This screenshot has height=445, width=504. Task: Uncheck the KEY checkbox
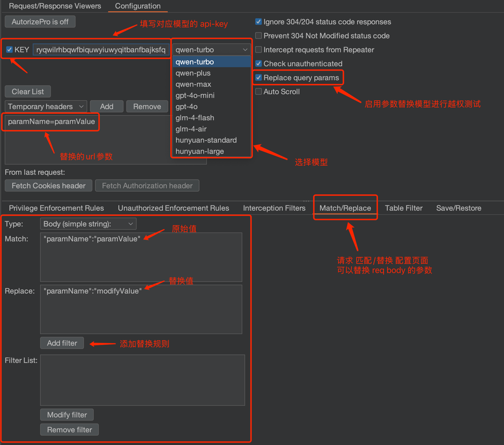(x=9, y=49)
